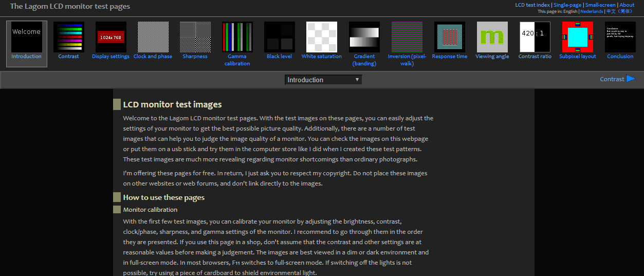644x276 pixels.
Task: Open the Viewing angle green 'm' thumbnail
Action: (x=492, y=36)
